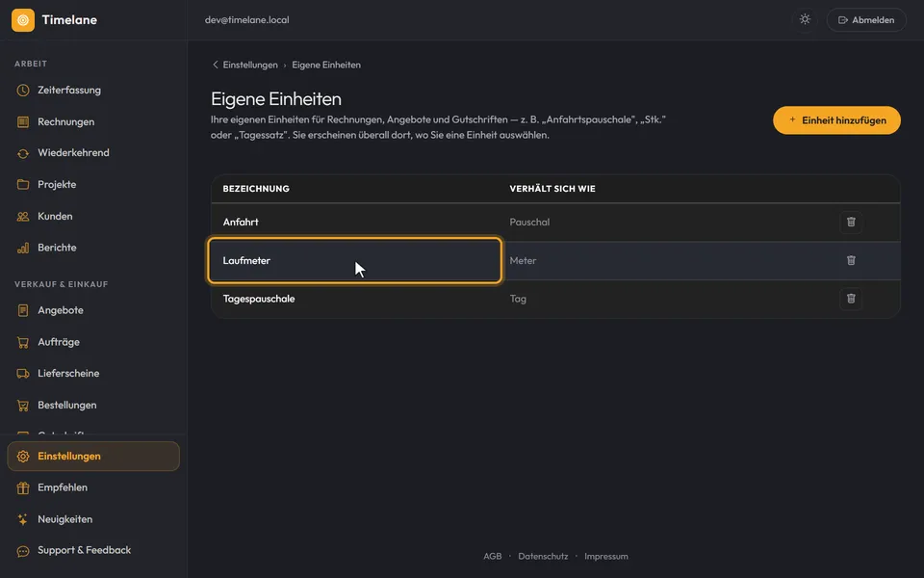
Task: Open the Datenschutz footer link
Action: pyautogui.click(x=543, y=556)
